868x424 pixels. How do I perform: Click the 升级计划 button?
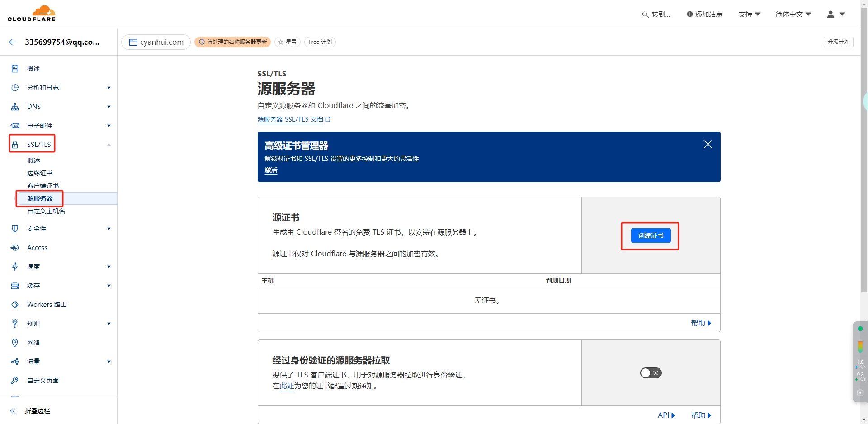point(839,42)
